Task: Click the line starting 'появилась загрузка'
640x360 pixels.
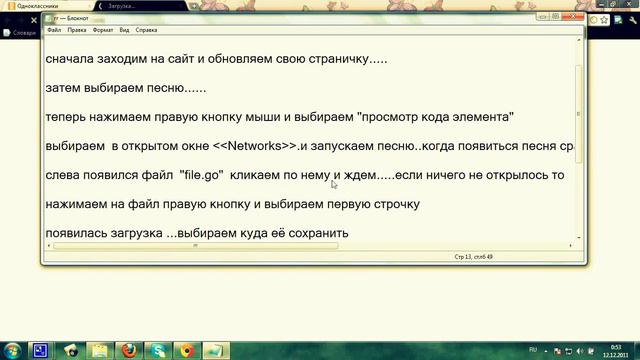Action: 197,233
